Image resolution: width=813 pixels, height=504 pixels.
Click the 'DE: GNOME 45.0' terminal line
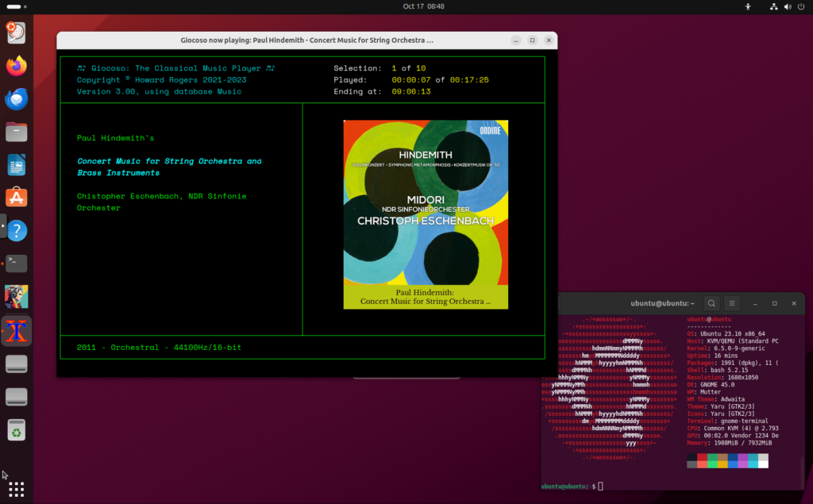pos(711,385)
